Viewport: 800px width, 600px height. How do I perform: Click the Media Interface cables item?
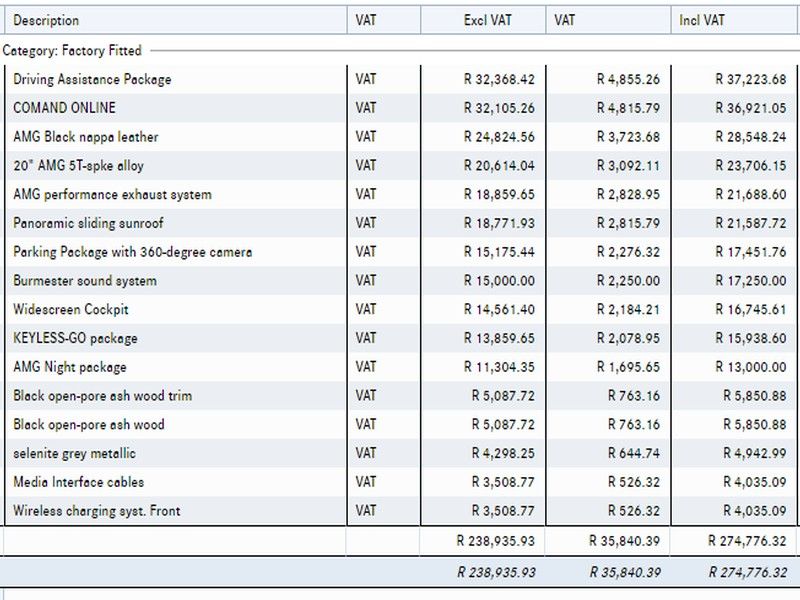(78, 482)
